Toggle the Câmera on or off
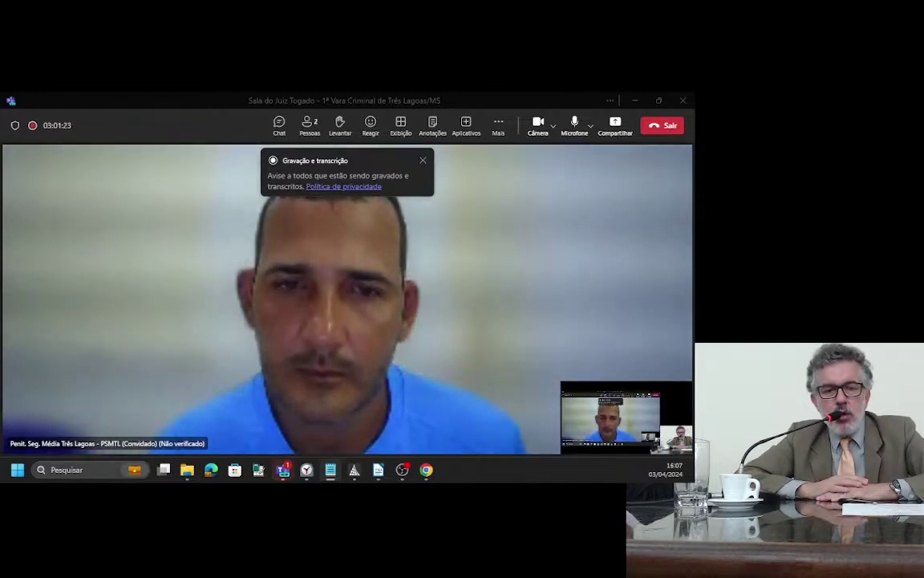Screen dimensions: 924x578 coord(537,125)
